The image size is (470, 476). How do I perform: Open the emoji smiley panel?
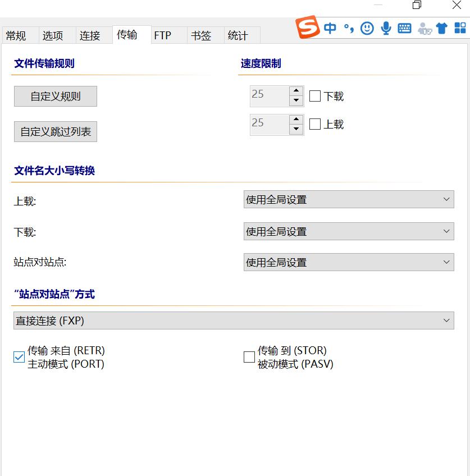click(x=367, y=28)
